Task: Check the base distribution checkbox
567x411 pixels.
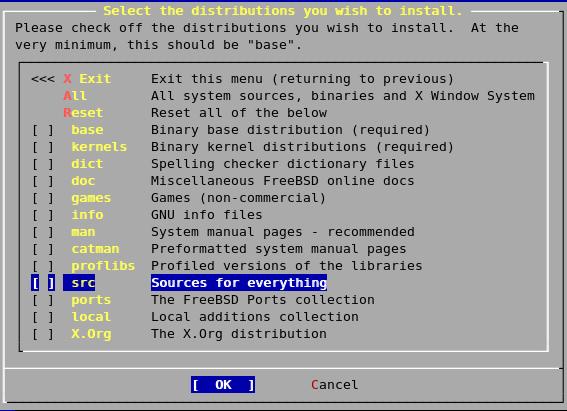Action: pyautogui.click(x=43, y=130)
